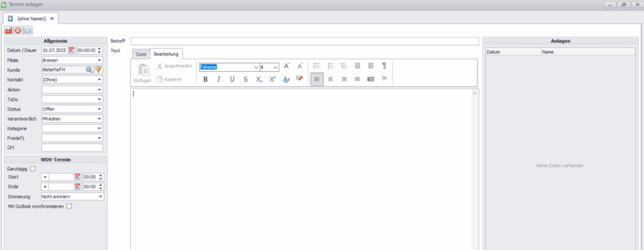Open the Ende date calendar icon

tap(77, 186)
